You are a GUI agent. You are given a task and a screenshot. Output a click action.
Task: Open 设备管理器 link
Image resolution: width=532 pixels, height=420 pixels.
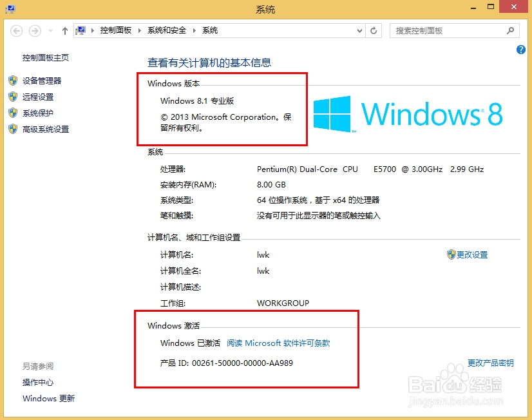42,81
